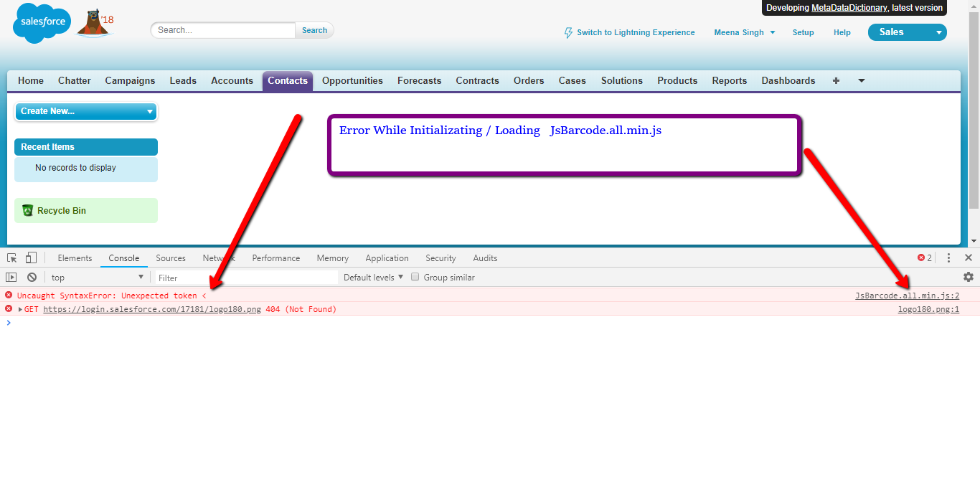Open the Accounts tab
Image resolution: width=980 pixels, height=482 pixels.
point(232,81)
